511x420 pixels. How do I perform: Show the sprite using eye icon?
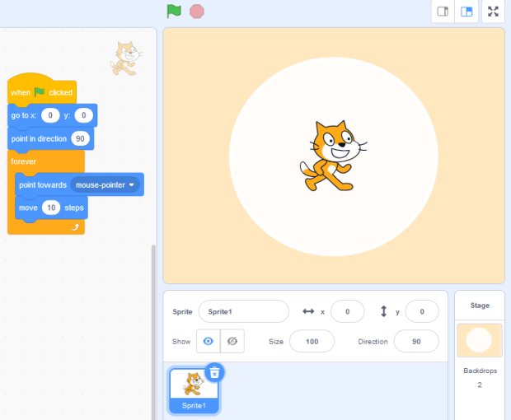pyautogui.click(x=208, y=341)
